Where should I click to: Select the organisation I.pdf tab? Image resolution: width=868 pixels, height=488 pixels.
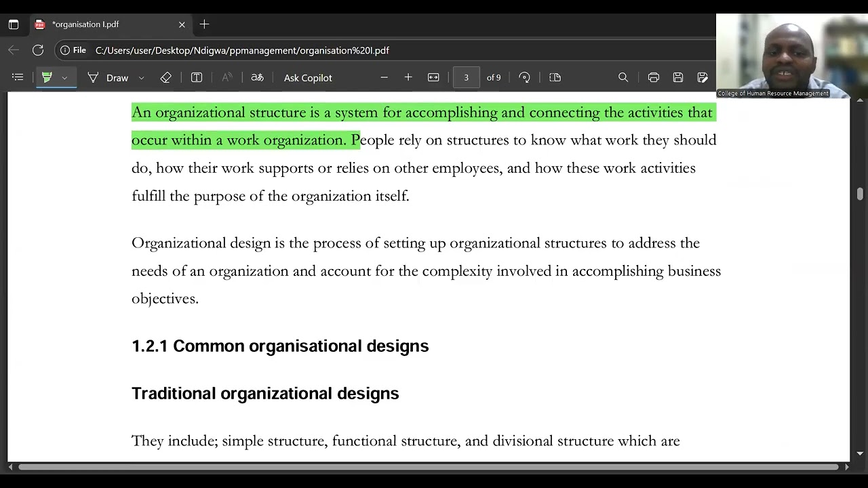coord(110,24)
